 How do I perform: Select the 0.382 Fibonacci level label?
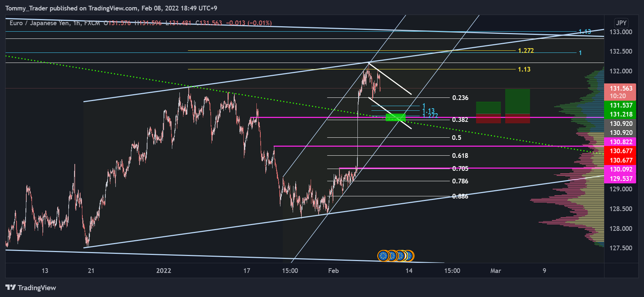460,120
